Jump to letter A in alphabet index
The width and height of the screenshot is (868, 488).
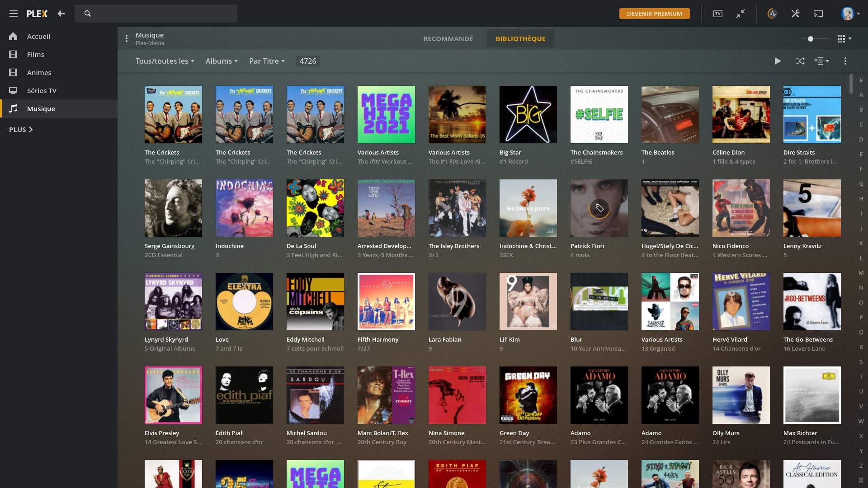click(x=861, y=94)
